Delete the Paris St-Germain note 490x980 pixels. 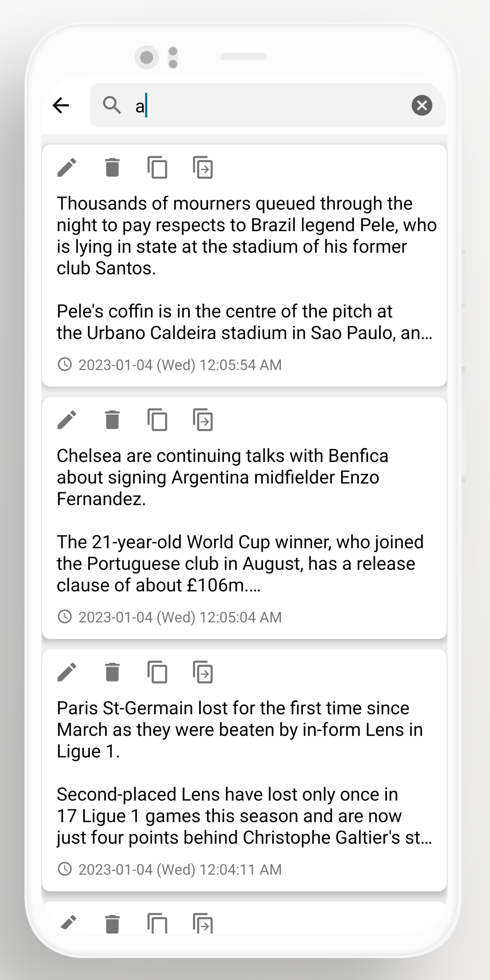(x=112, y=672)
